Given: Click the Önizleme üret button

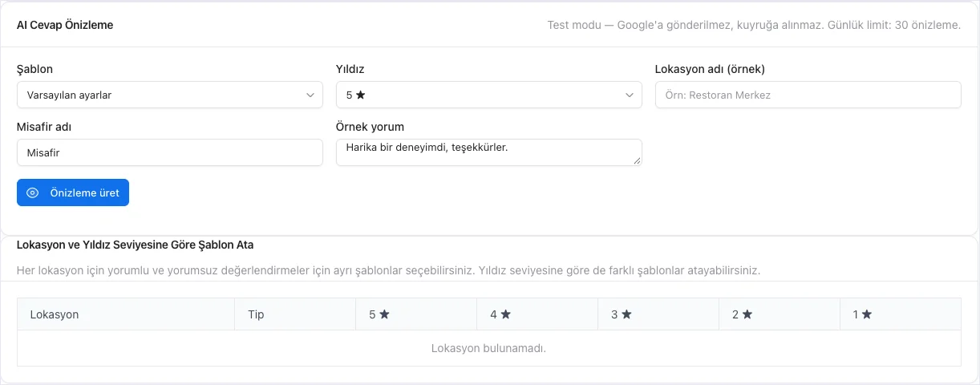Looking at the screenshot, I should tap(73, 192).
